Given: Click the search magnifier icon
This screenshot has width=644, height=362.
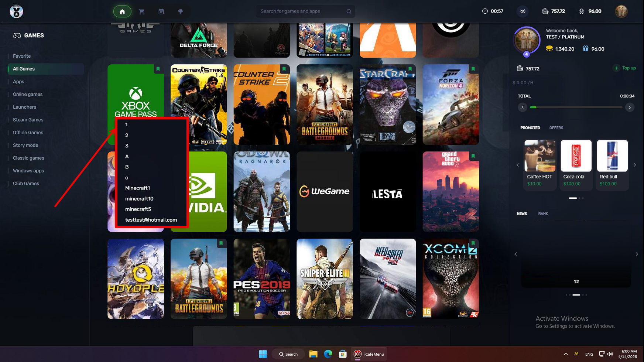Looking at the screenshot, I should pos(349,11).
